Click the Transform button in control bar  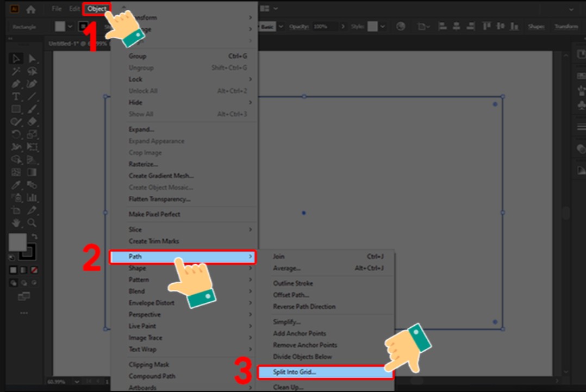[566, 27]
